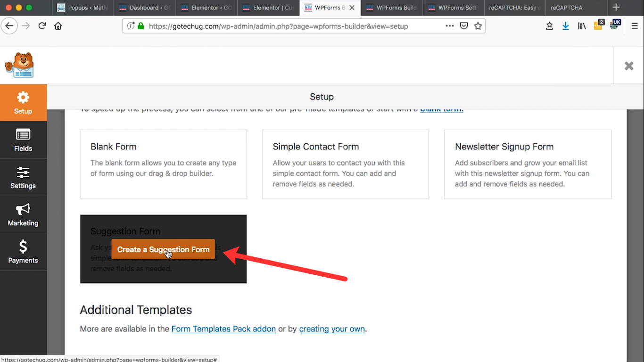Click the browser back arrow button
This screenshot has width=644, height=362.
coord(10,26)
